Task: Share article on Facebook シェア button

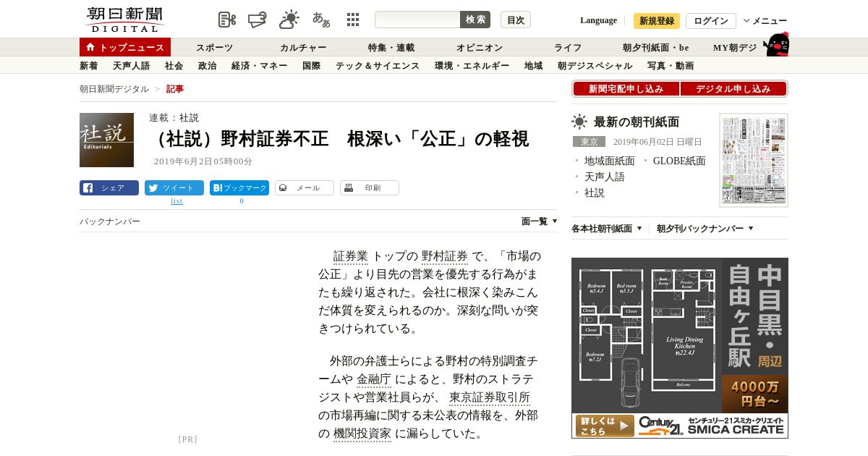Action: (109, 188)
